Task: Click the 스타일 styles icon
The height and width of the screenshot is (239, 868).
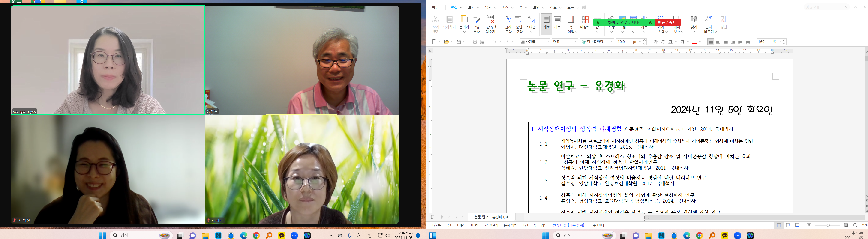Action: (x=531, y=19)
